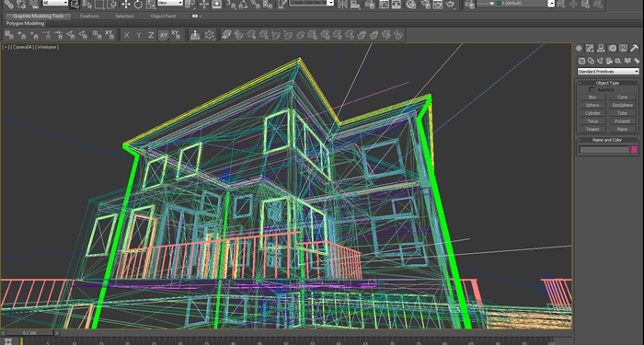Restrict to X axis constraint
Viewport: 644px width, 345px height.
127,35
